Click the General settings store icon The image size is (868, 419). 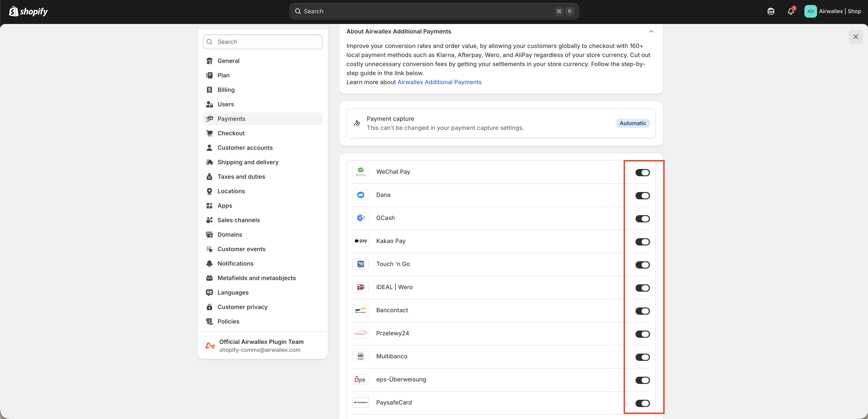(209, 61)
